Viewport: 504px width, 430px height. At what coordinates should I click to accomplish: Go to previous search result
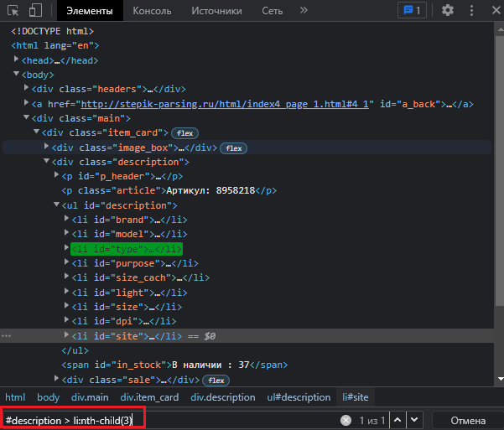(399, 420)
